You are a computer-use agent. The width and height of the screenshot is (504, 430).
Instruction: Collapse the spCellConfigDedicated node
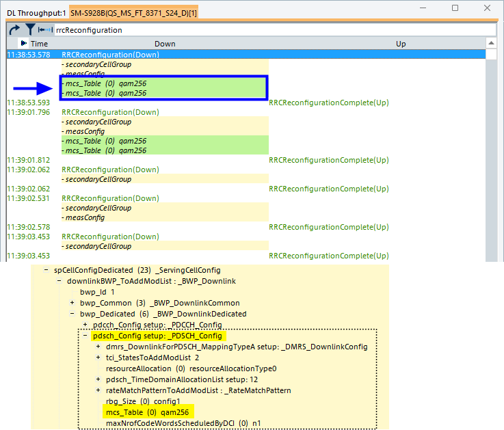click(x=47, y=270)
